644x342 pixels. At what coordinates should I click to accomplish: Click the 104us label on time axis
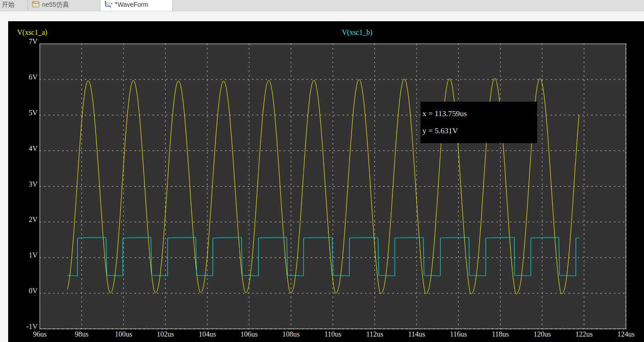(207, 334)
